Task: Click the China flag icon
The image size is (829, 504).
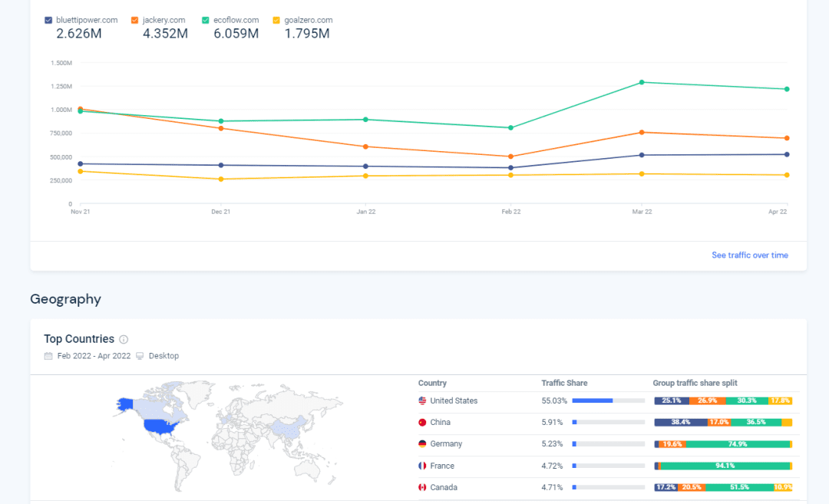Action: (422, 423)
